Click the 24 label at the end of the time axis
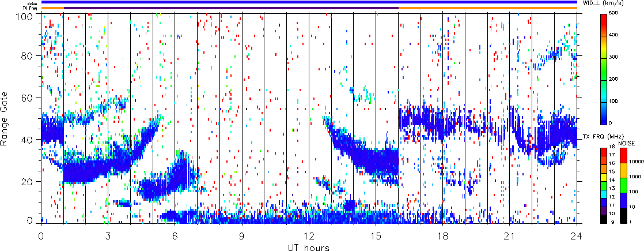Image resolution: width=644 pixels, height=251 pixels. pyautogui.click(x=577, y=236)
